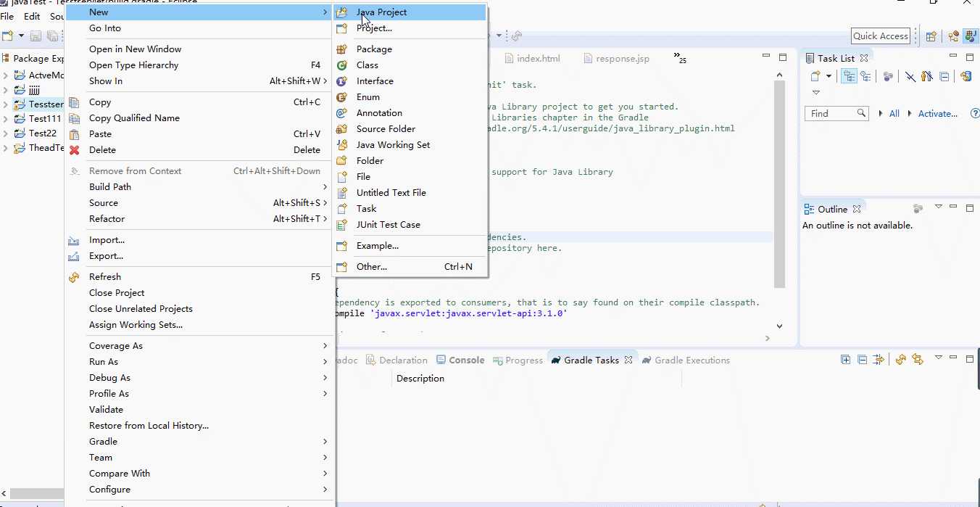Open the Gradle submenu
The image size is (980, 507).
pyautogui.click(x=199, y=442)
